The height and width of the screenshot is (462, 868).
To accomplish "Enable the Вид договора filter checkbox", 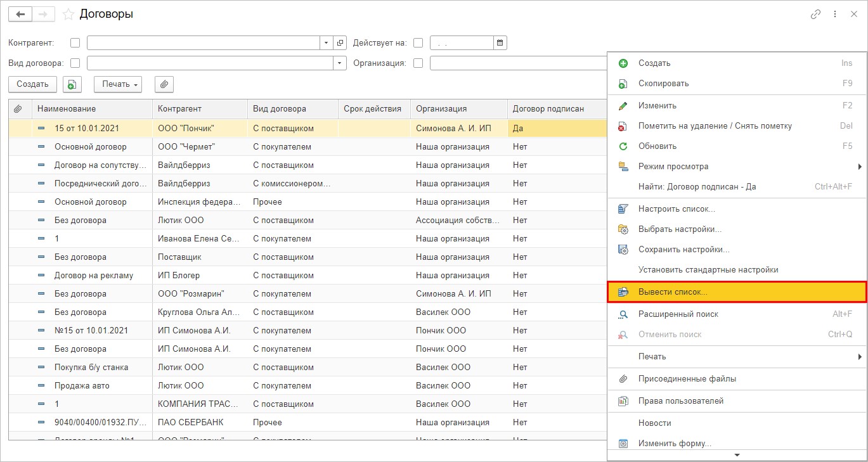I will click(75, 63).
